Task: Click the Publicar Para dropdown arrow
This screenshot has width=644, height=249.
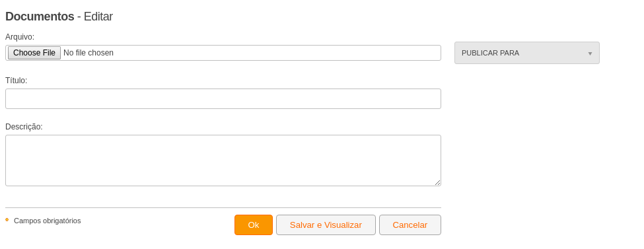Action: coord(590,53)
